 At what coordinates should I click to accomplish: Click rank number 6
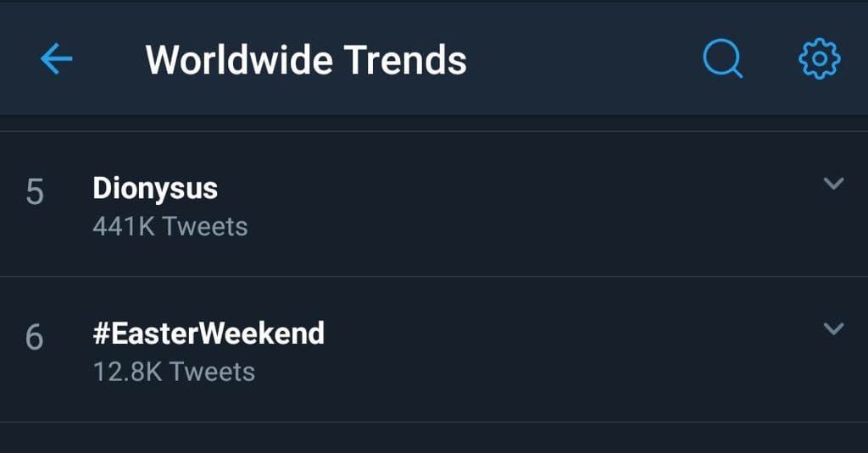click(35, 338)
